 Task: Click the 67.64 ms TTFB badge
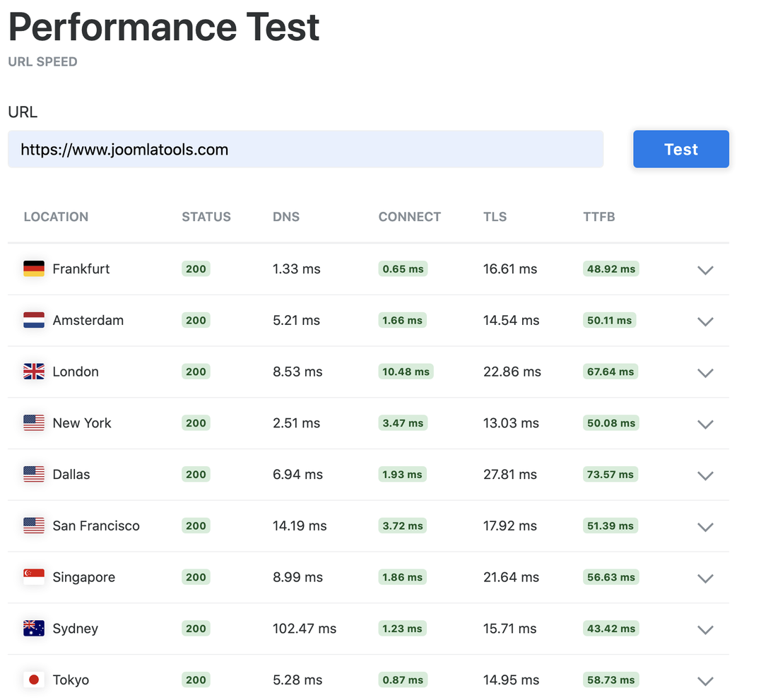[610, 372]
